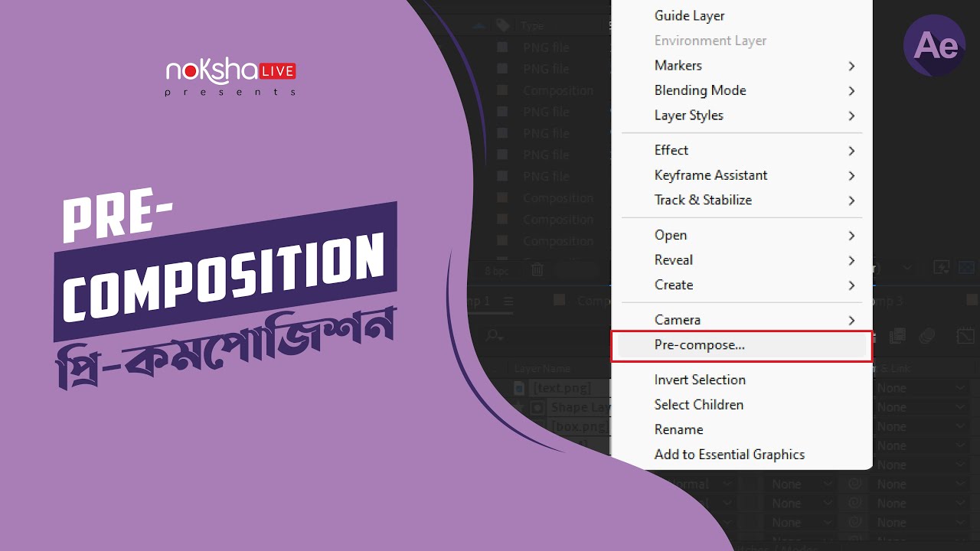This screenshot has height=551, width=980.
Task: Open Track & Stabilize submenu
Action: coord(741,201)
